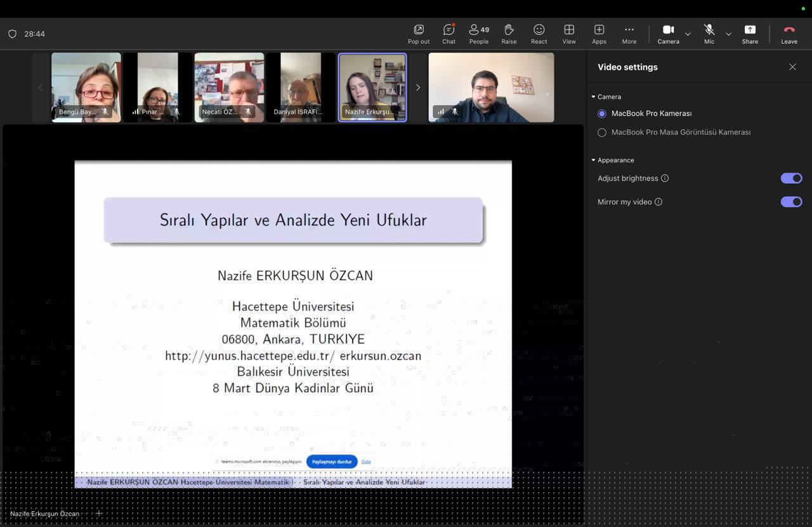The image size is (812, 527).
Task: Toggle the Mirror my video switch
Action: tap(791, 202)
